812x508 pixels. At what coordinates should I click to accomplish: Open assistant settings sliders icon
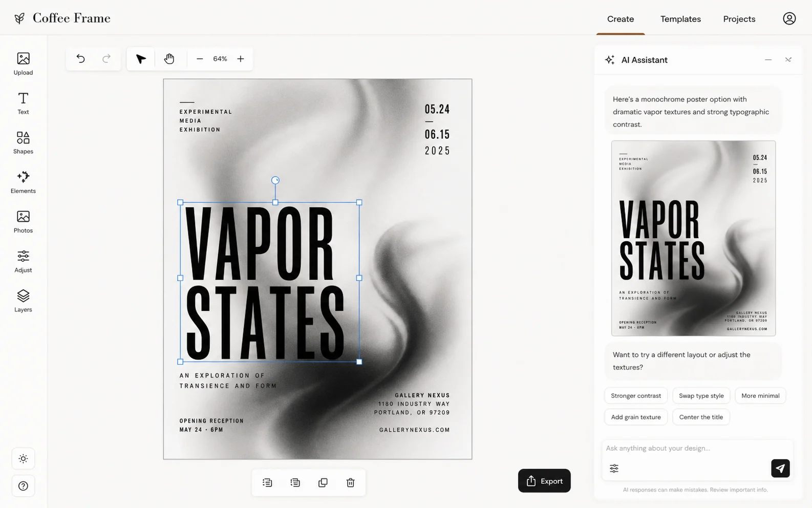coord(614,468)
